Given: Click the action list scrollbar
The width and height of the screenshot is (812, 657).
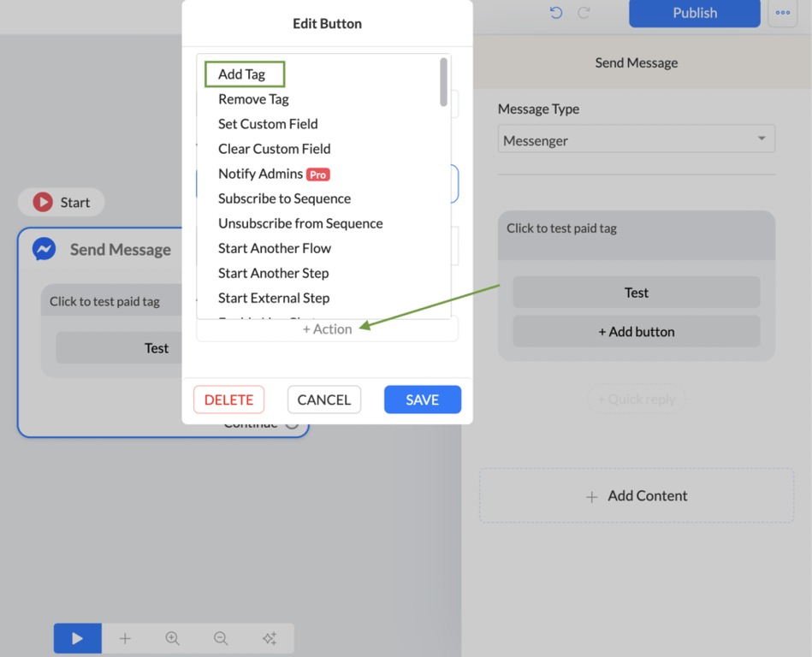Looking at the screenshot, I should click(444, 82).
